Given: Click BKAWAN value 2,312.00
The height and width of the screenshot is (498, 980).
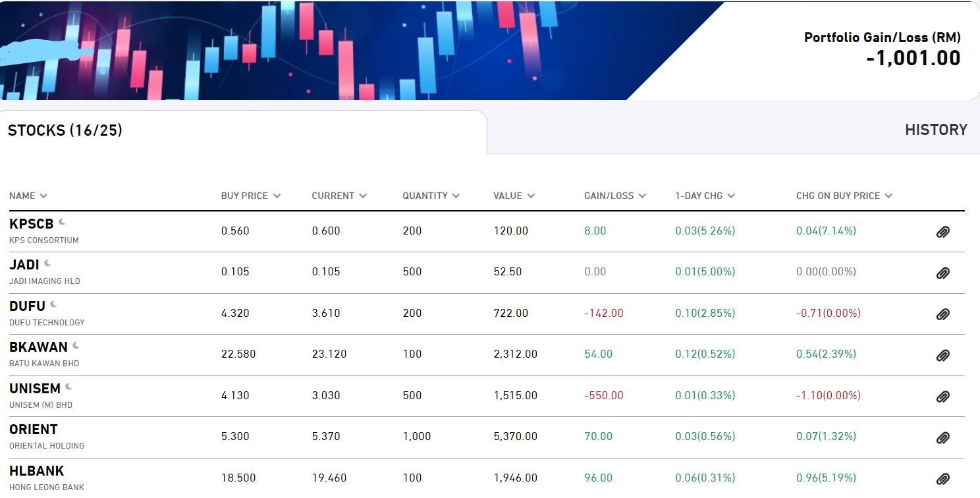Looking at the screenshot, I should (x=515, y=354).
